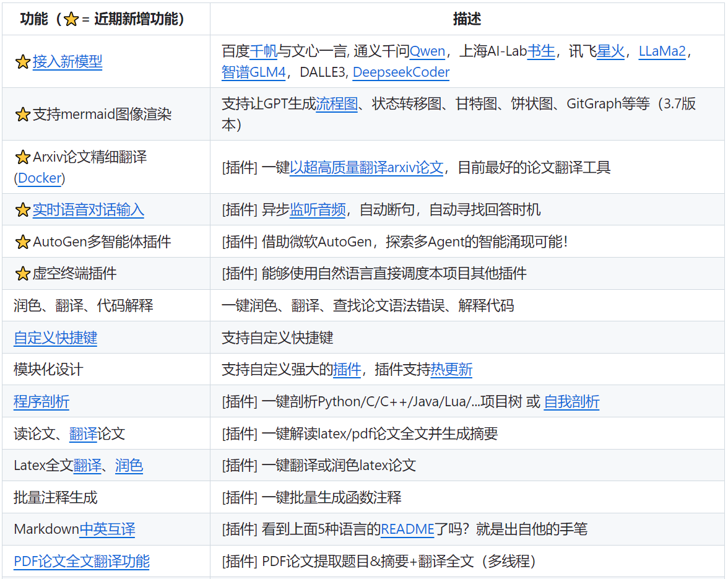Open the 实时语音对话输入 link

88,210
